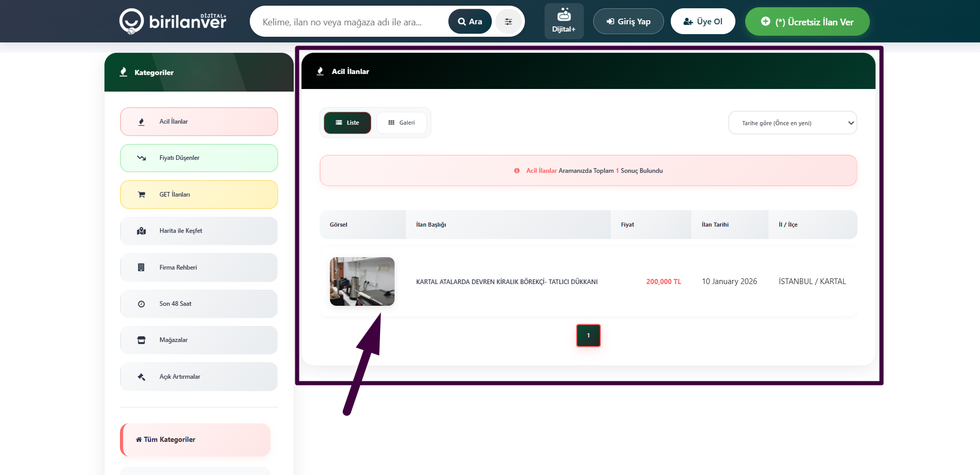Click the Mağazalar store icon

click(x=141, y=340)
